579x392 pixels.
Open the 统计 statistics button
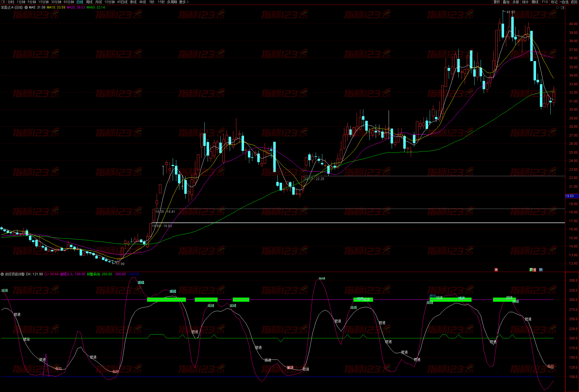[x=525, y=2]
